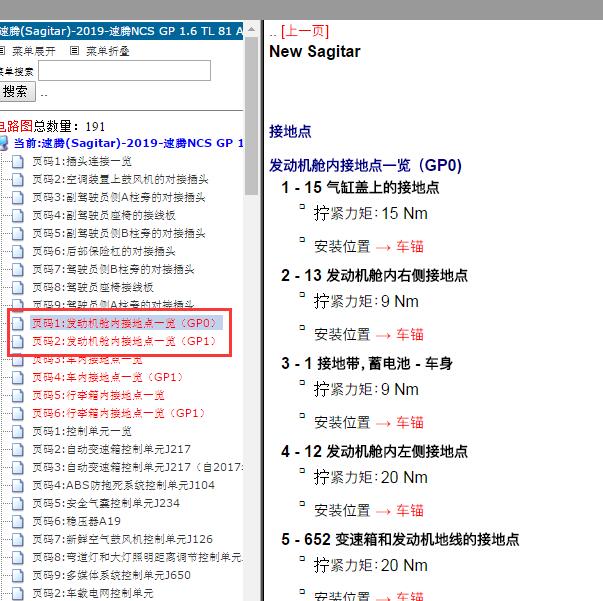
Task: Open 页码6:行李箱内接地点一览（GP1）
Action: coord(119,413)
